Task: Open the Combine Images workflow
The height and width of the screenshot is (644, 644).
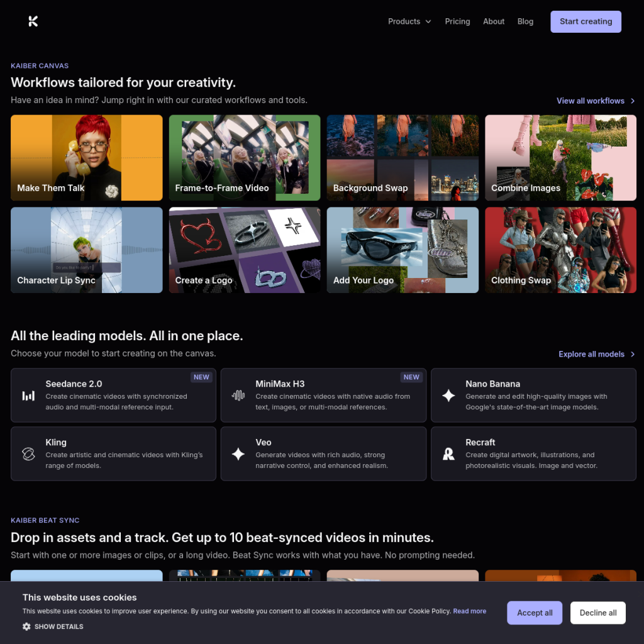Action: (560, 158)
